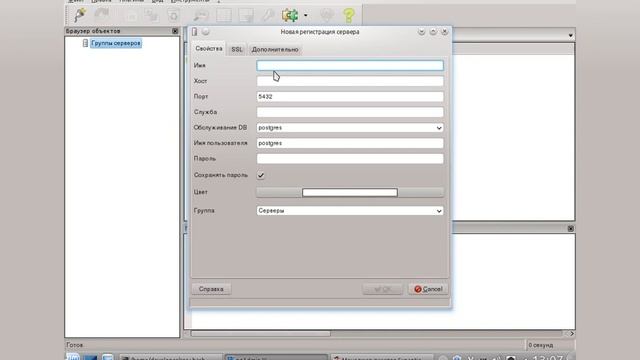
Task: Toggle the Сохранять пароль checkbox
Action: pos(260,176)
